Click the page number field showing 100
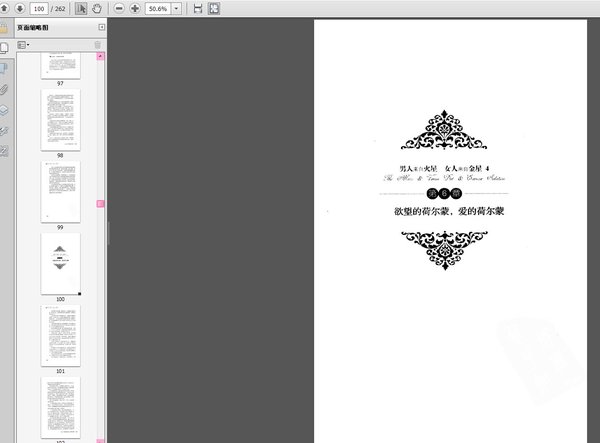Image resolution: width=600 pixels, height=443 pixels. coord(39,8)
